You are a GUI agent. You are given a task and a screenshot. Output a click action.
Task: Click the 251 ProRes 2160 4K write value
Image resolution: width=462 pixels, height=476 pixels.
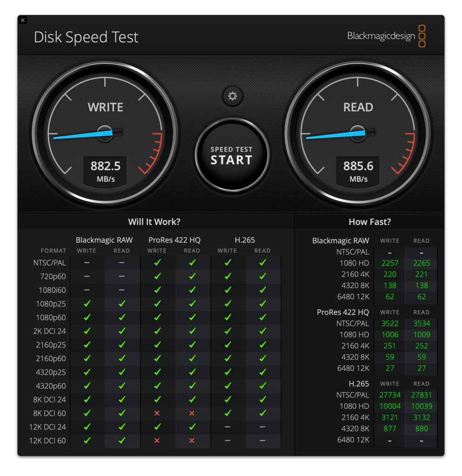pyautogui.click(x=390, y=346)
